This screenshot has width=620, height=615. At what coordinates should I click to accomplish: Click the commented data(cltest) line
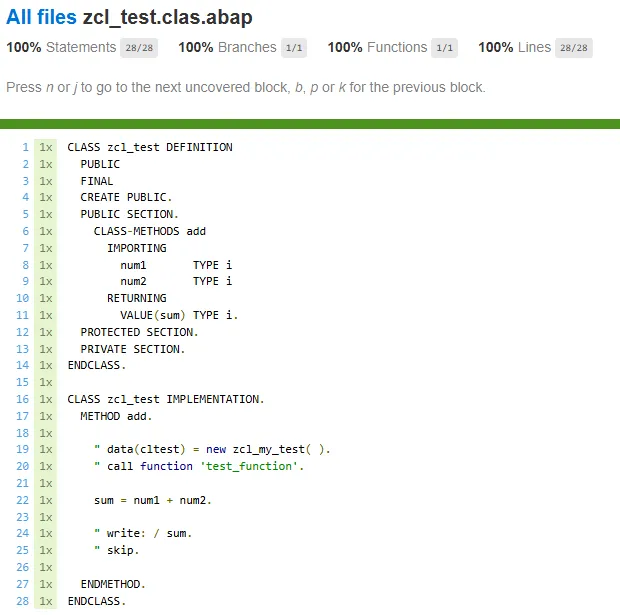coord(212,450)
